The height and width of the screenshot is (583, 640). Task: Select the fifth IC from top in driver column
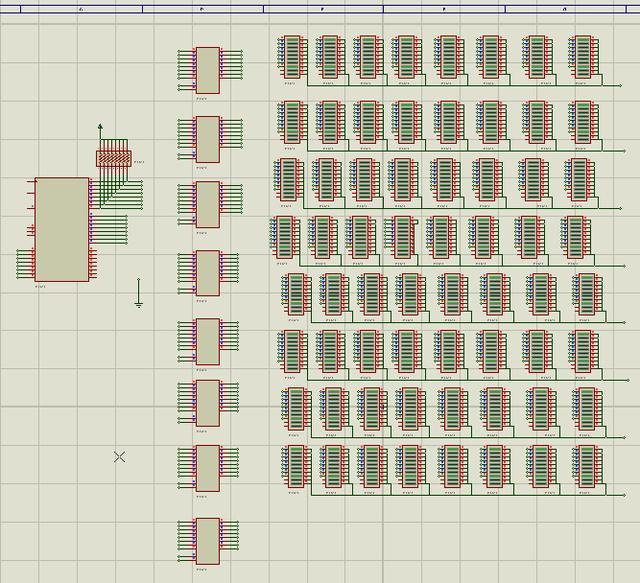click(x=208, y=341)
